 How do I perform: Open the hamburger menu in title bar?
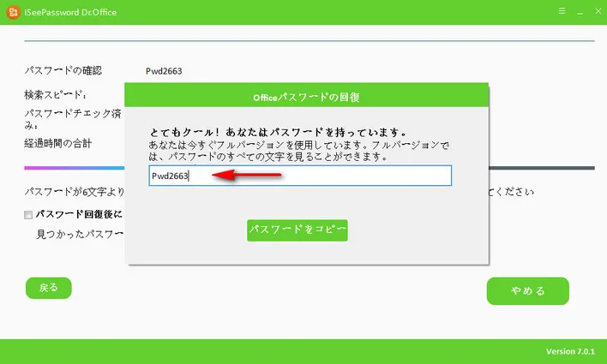click(562, 11)
